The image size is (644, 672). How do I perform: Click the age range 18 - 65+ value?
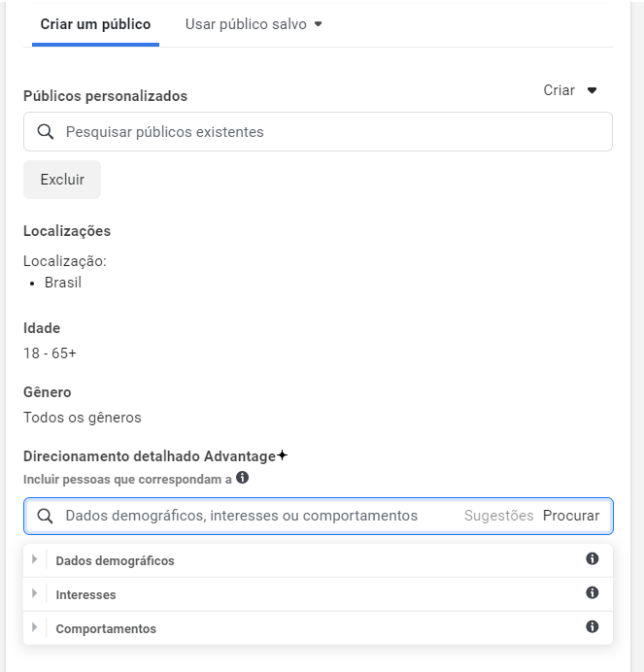click(x=50, y=353)
